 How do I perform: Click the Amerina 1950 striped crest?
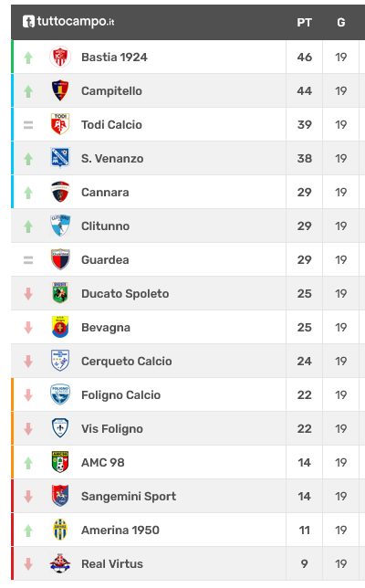(60, 530)
